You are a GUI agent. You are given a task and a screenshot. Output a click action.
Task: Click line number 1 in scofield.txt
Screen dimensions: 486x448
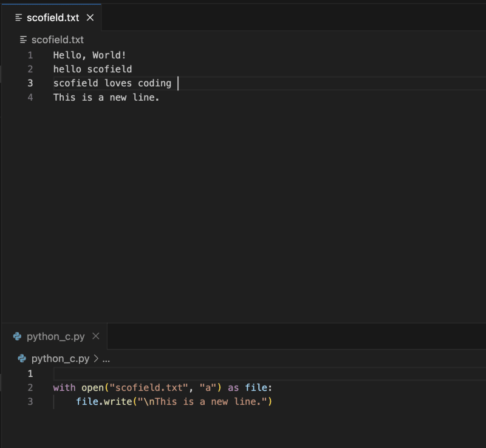pyautogui.click(x=30, y=55)
